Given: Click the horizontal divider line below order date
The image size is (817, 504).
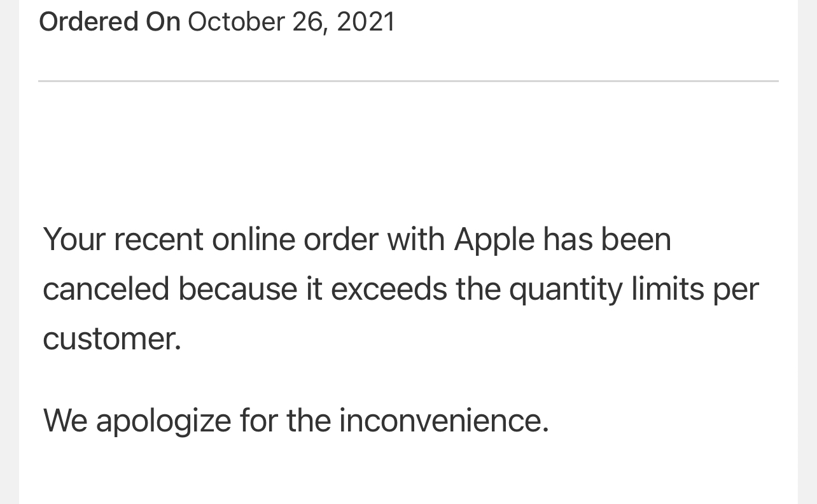Looking at the screenshot, I should coord(408,81).
